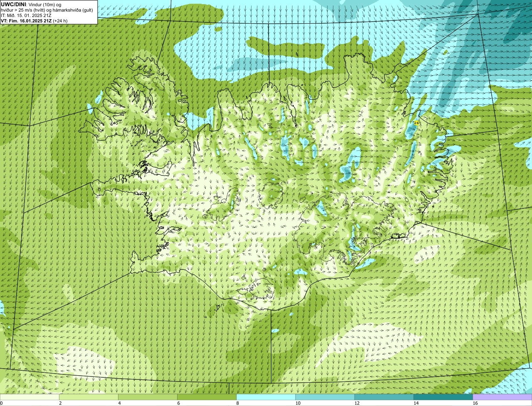Click the 2–4 m/s color bar segment

pos(89,397)
